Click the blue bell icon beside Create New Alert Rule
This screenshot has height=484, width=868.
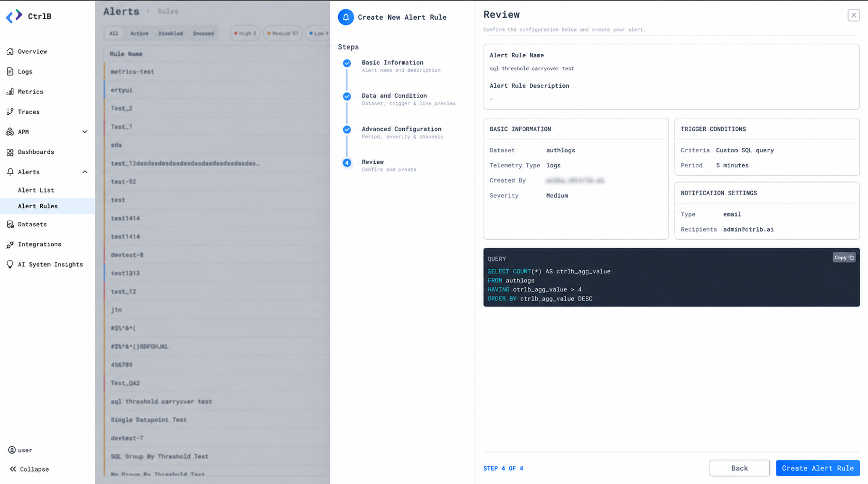346,17
